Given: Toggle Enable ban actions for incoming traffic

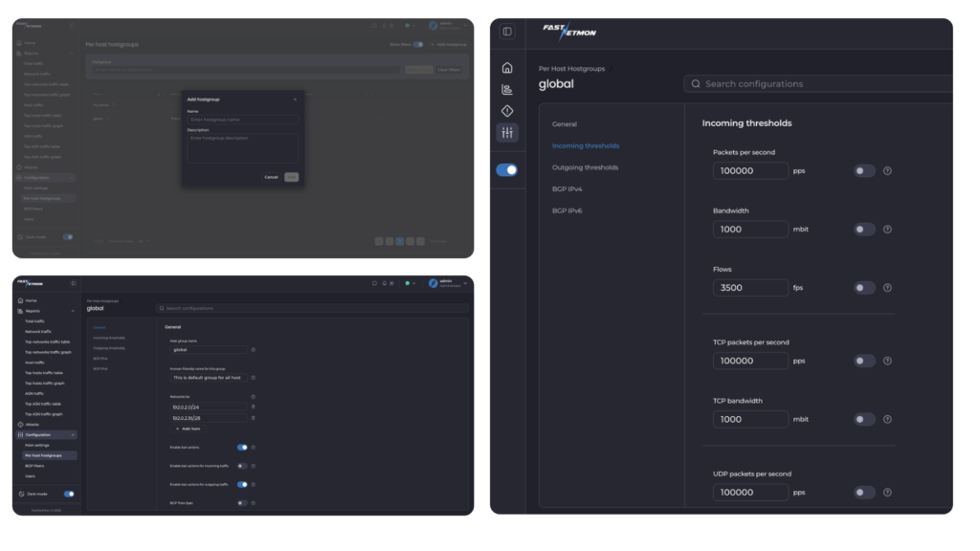Looking at the screenshot, I should tap(242, 466).
